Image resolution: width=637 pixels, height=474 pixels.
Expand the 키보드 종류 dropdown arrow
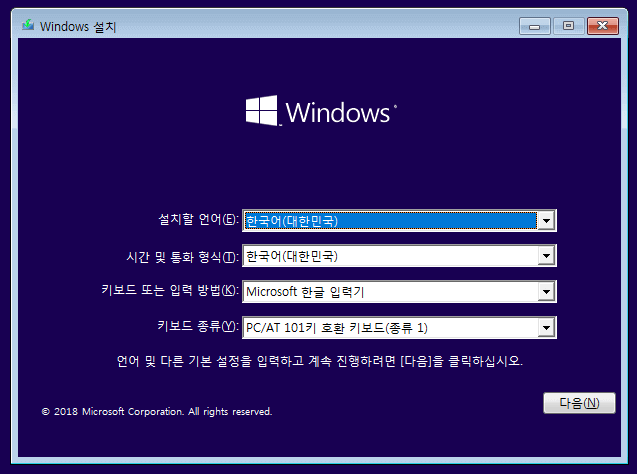click(x=546, y=327)
